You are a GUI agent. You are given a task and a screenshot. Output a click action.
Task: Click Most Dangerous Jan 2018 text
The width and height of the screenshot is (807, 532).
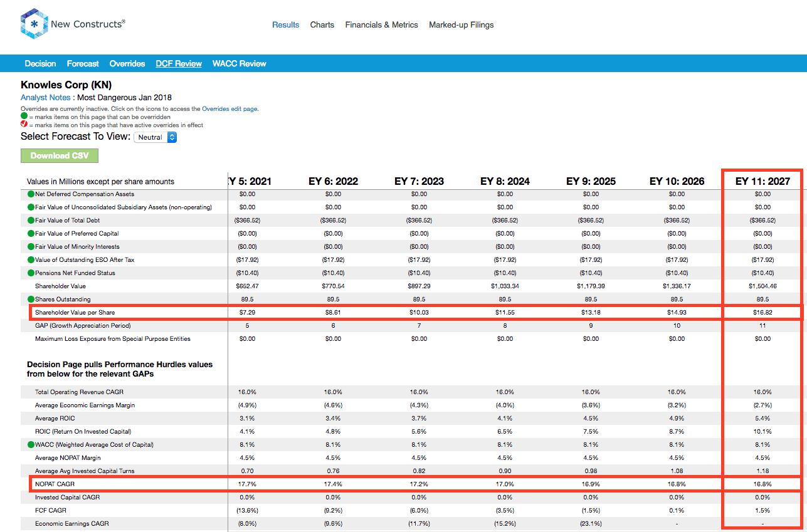click(124, 98)
